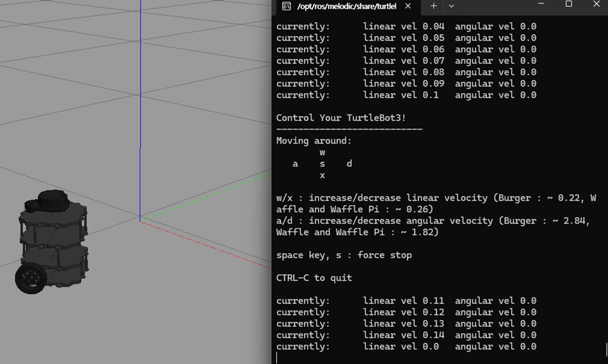
Task: Click the 'CTRL-C to quit' line
Action: (x=314, y=278)
